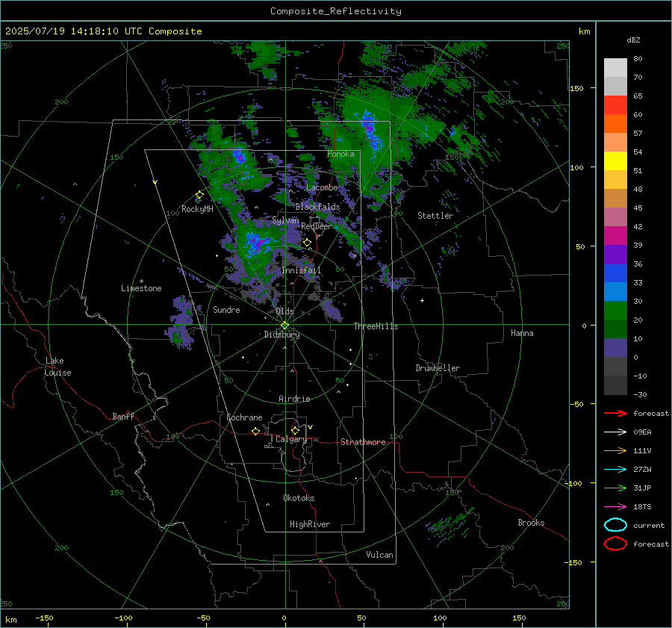Click the yellow diamond marker below Cochrane

tap(255, 431)
